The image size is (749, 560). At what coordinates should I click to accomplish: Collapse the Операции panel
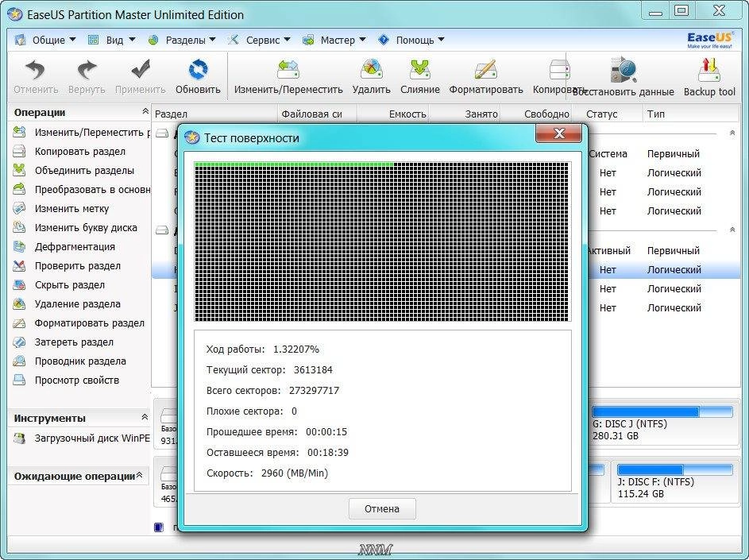pyautogui.click(x=145, y=111)
